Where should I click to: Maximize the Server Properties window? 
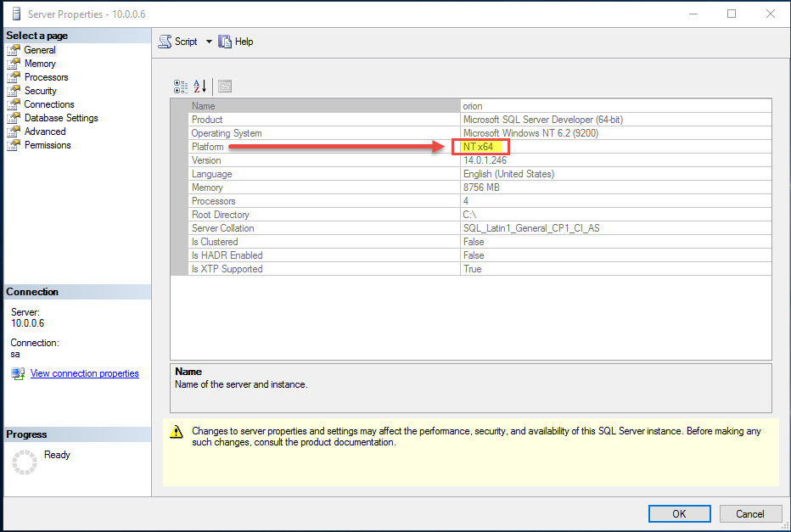tap(732, 14)
